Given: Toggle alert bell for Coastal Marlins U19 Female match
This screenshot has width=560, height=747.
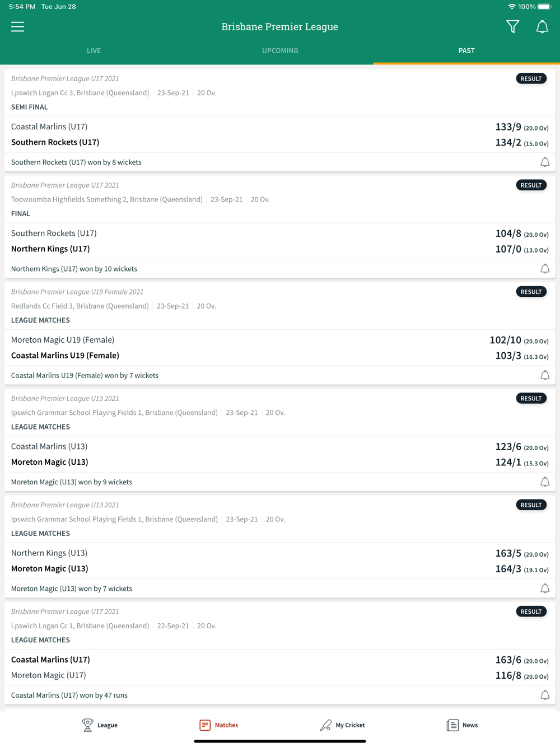Looking at the screenshot, I should (x=545, y=375).
